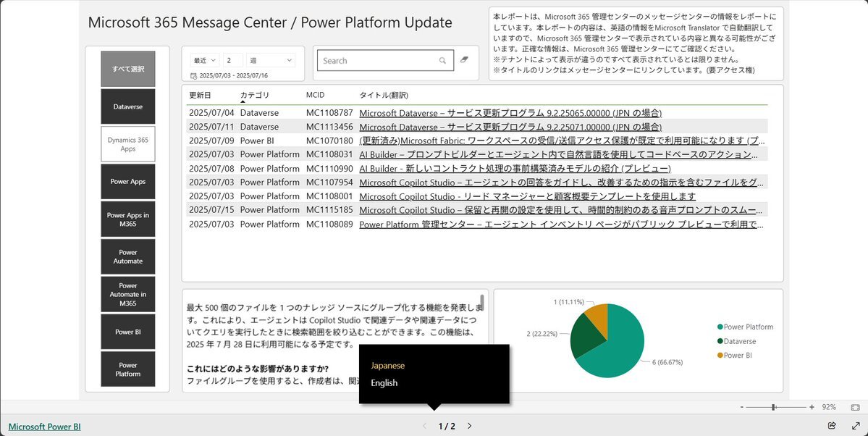Viewport: 868px width, 436px height.
Task: Click the fit-to-page icon beside 92%
Action: tap(855, 407)
